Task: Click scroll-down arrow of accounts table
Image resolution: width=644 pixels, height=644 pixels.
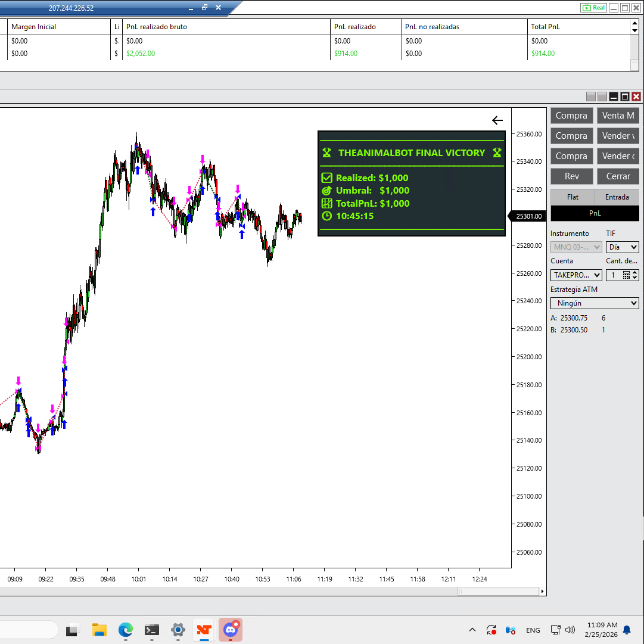Action: pyautogui.click(x=634, y=30)
